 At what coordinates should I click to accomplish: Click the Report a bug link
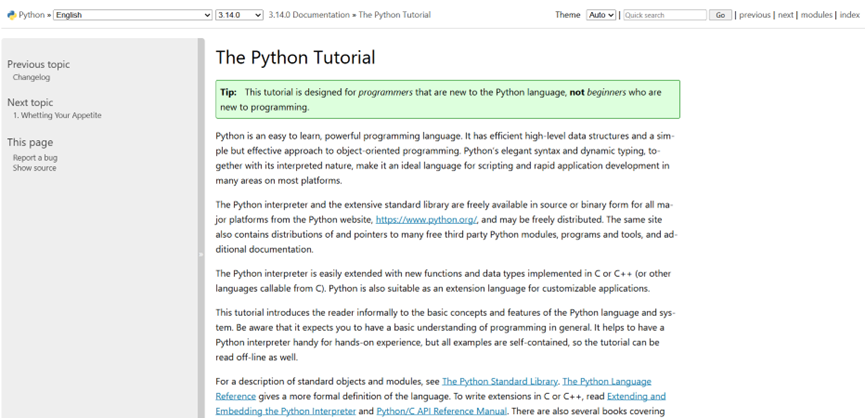tap(35, 158)
